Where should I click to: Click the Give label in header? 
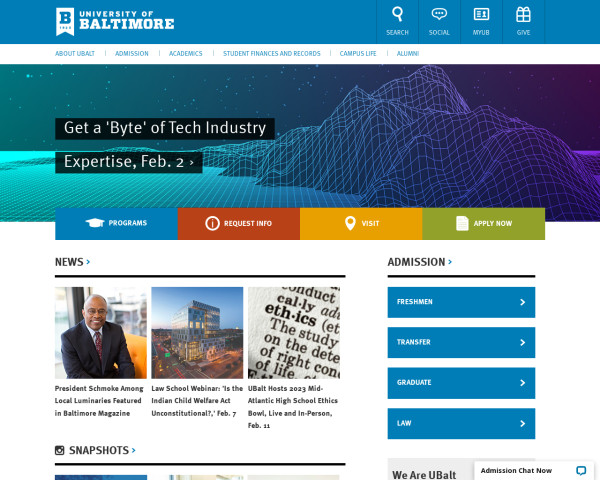pos(523,33)
